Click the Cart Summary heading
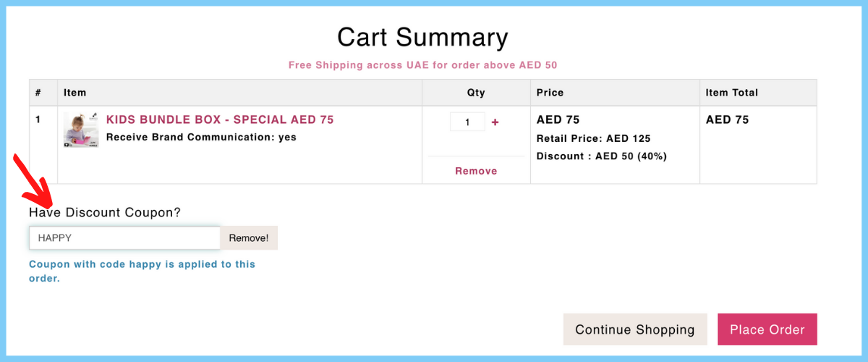The width and height of the screenshot is (868, 362). pyautogui.click(x=422, y=36)
